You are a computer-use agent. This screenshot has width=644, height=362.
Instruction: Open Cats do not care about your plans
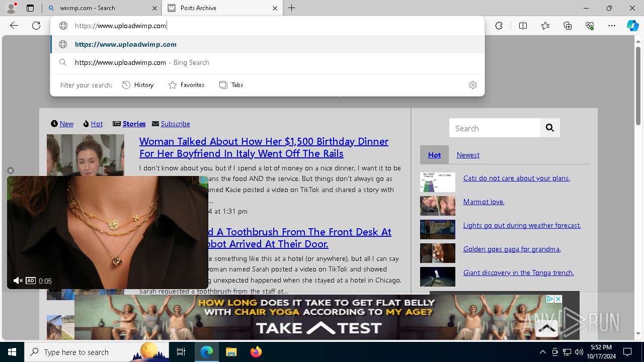pos(516,178)
